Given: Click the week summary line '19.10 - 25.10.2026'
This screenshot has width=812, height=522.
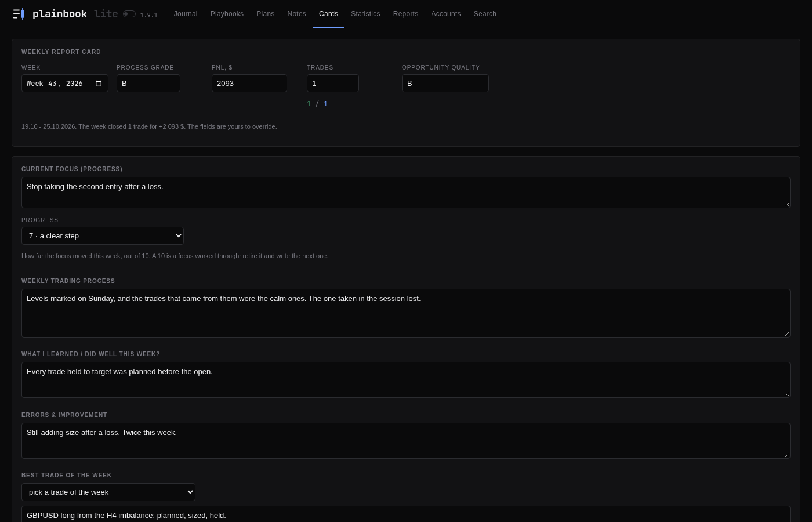Looking at the screenshot, I should (149, 126).
